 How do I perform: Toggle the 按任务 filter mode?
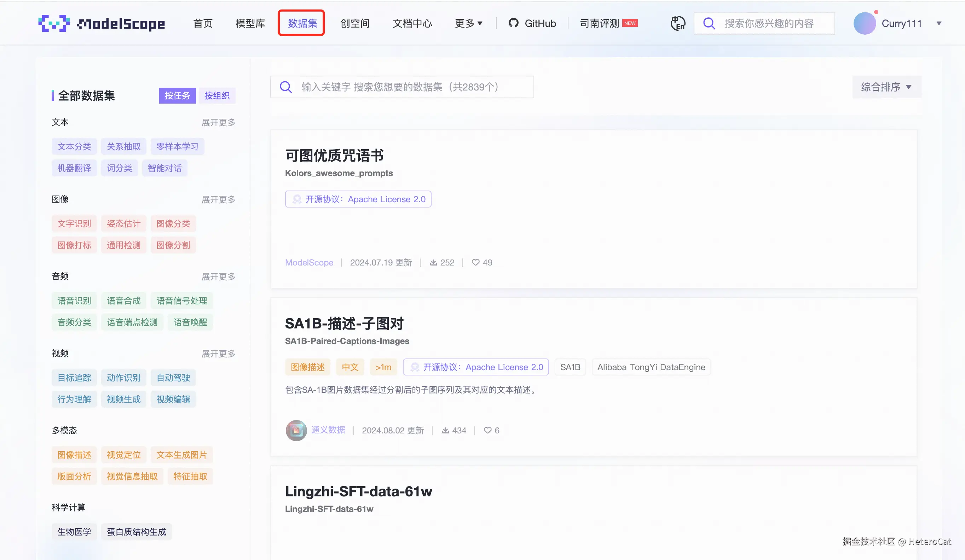click(177, 96)
